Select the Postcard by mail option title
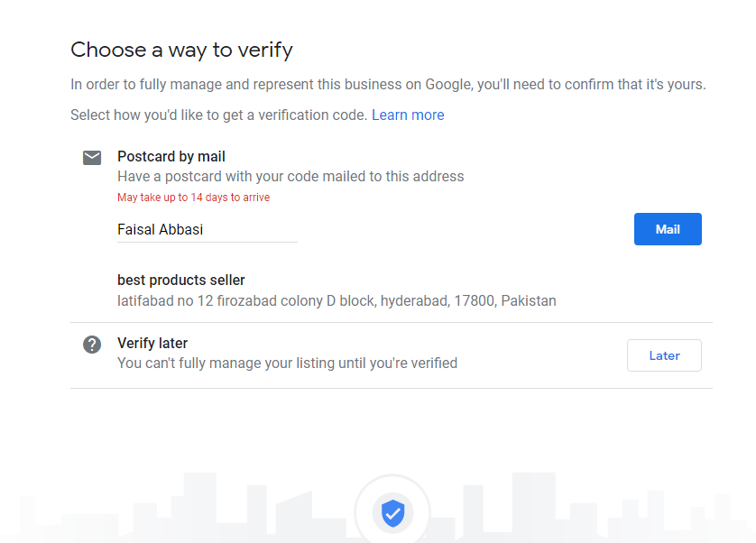Viewport: 756px width, 543px height. click(x=171, y=157)
